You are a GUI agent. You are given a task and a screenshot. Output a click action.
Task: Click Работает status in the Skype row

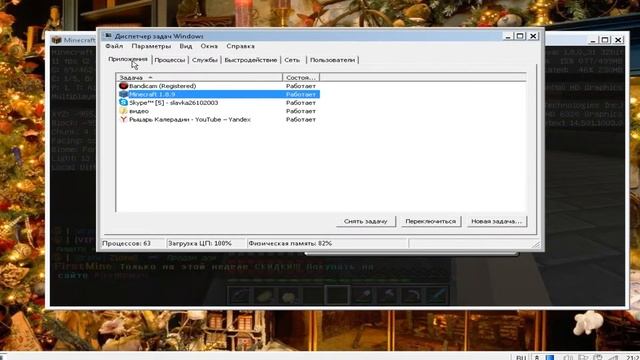point(301,102)
